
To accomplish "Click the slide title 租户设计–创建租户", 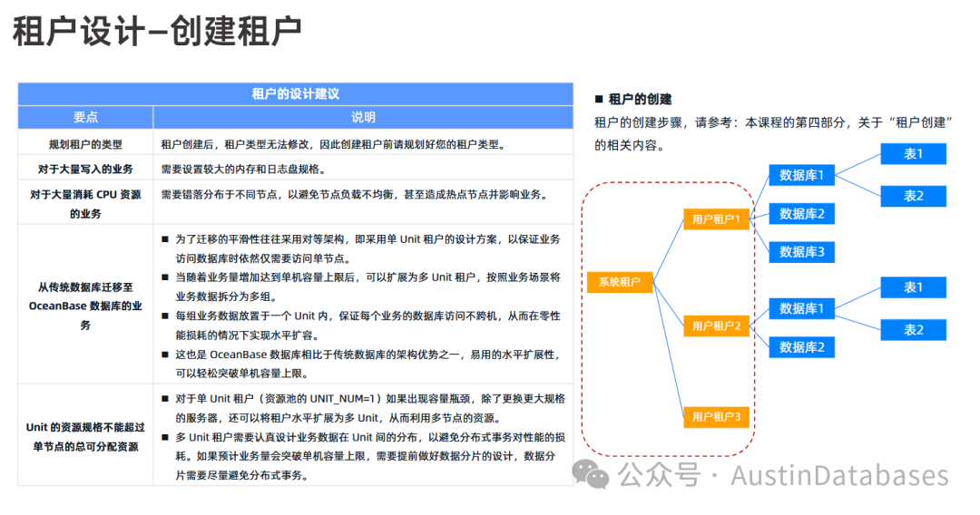I will coord(157,31).
